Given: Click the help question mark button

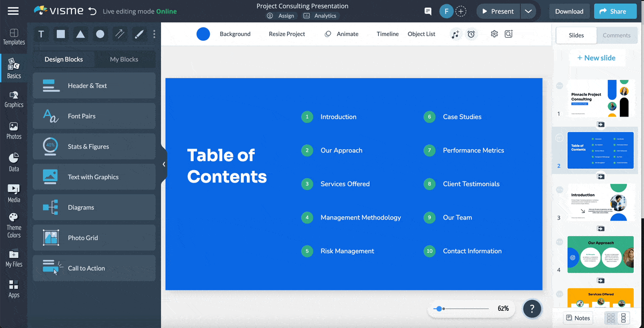Looking at the screenshot, I should (x=532, y=309).
